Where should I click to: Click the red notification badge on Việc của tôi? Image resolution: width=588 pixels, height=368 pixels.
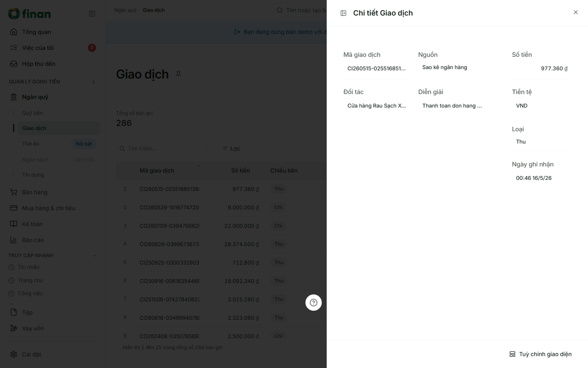tap(92, 48)
